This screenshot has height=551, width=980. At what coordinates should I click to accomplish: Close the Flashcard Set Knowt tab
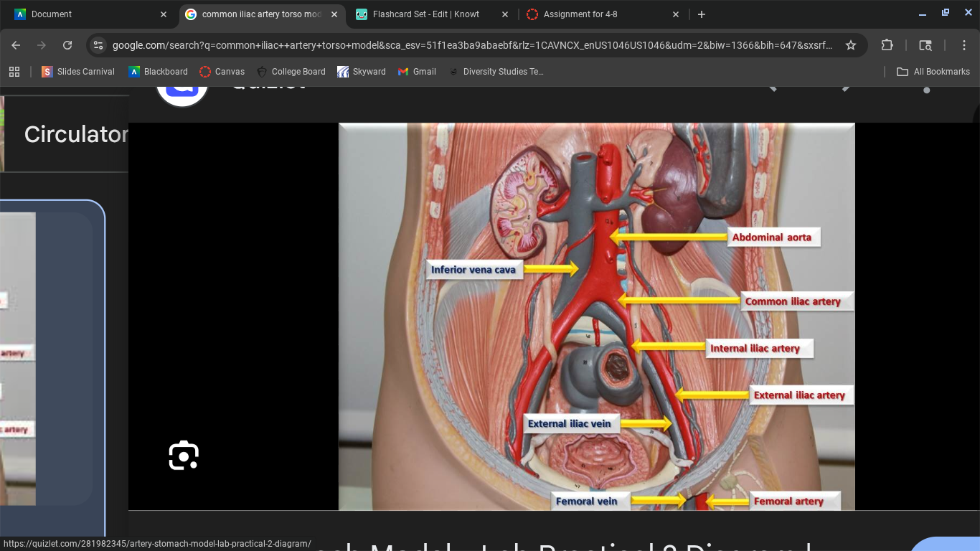504,14
